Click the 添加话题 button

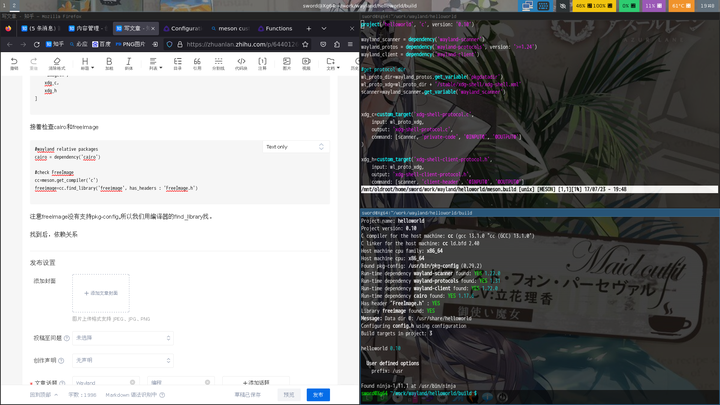coord(256,382)
